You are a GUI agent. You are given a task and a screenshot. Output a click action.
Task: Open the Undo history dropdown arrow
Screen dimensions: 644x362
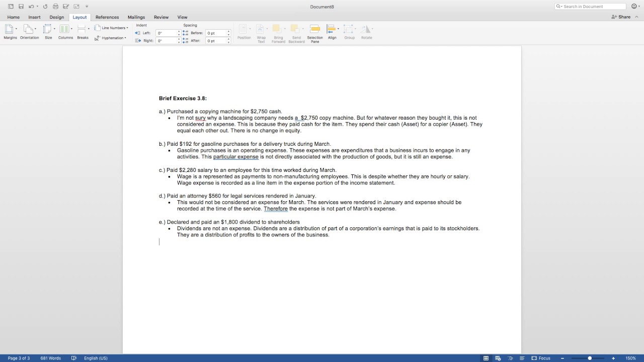pos(37,7)
